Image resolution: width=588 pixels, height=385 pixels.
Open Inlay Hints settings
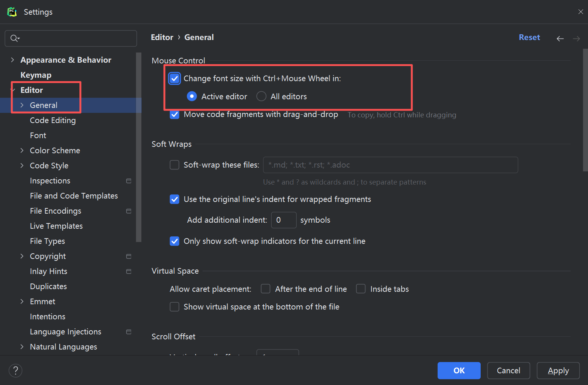tap(49, 271)
